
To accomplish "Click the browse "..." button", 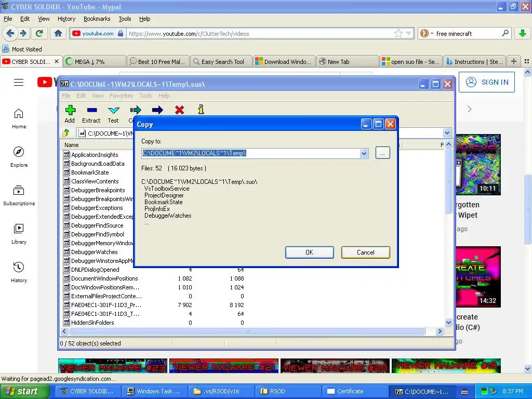I will coord(383,153).
